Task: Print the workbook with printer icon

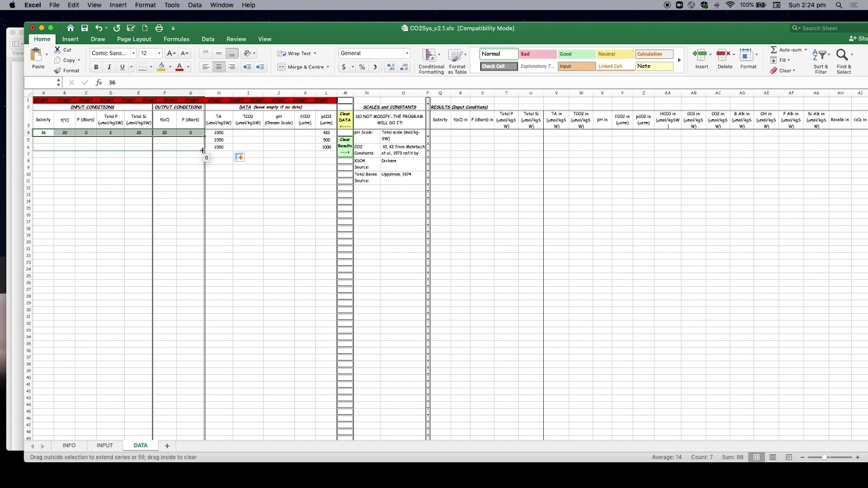Action: [x=159, y=28]
